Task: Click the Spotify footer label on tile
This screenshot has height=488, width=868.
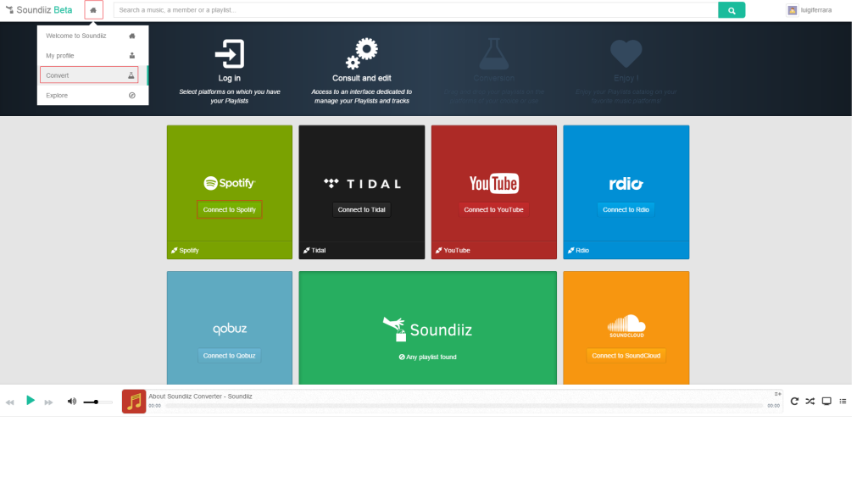Action: tap(185, 251)
